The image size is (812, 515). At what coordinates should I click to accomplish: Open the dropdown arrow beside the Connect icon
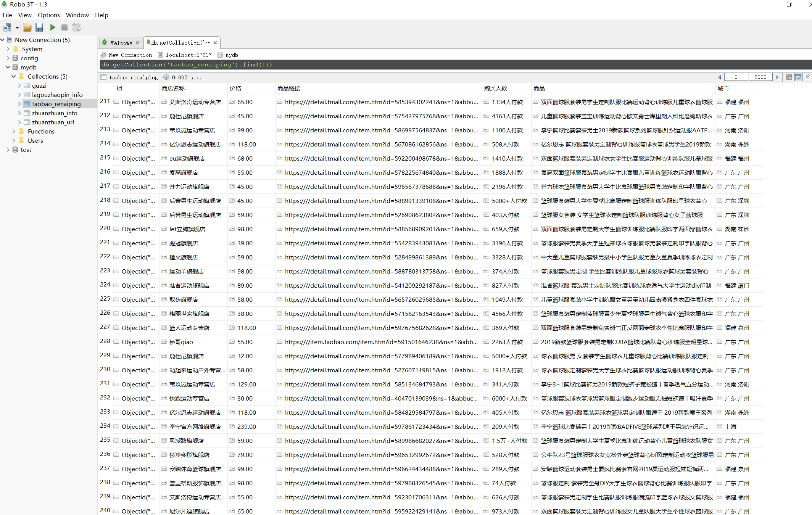coord(17,27)
